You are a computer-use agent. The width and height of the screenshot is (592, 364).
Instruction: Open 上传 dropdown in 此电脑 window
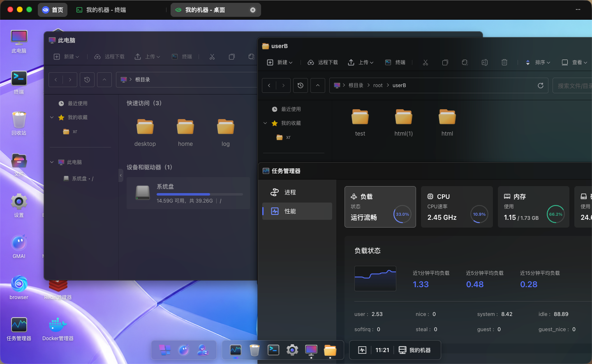148,57
